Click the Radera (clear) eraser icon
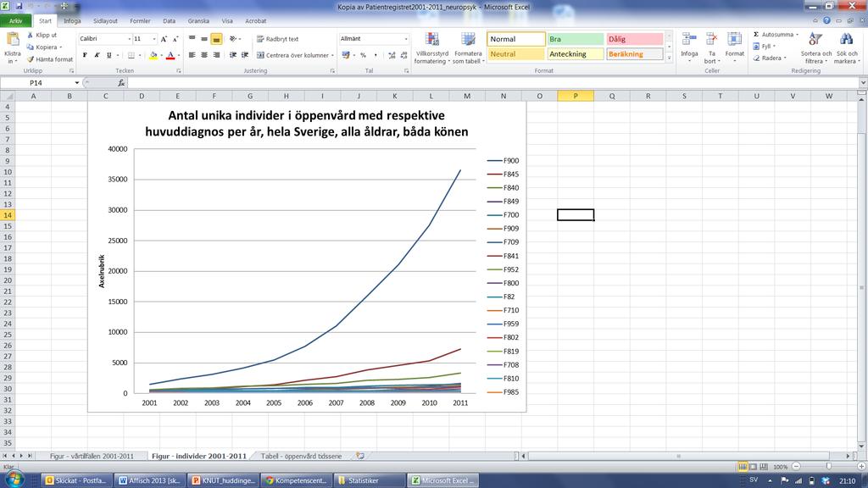Viewport: 868px width, 488px height. [x=756, y=58]
